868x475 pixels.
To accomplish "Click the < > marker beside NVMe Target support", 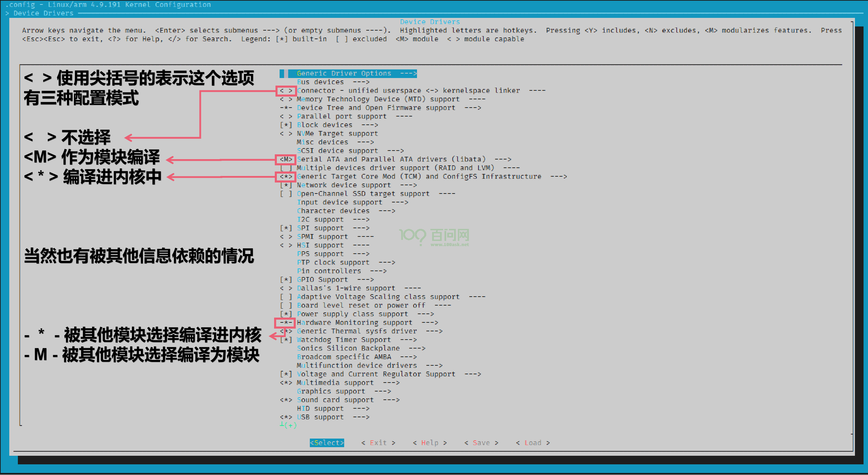I will (x=286, y=134).
